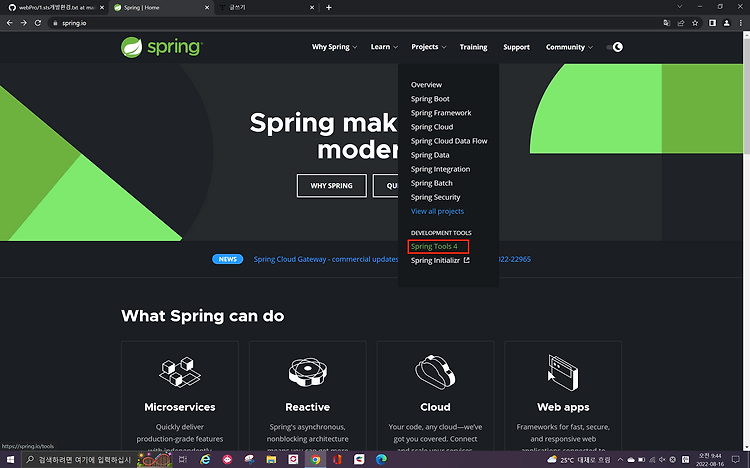Select Spring Batch in the menu
Image resolution: width=750 pixels, height=468 pixels.
tap(431, 183)
